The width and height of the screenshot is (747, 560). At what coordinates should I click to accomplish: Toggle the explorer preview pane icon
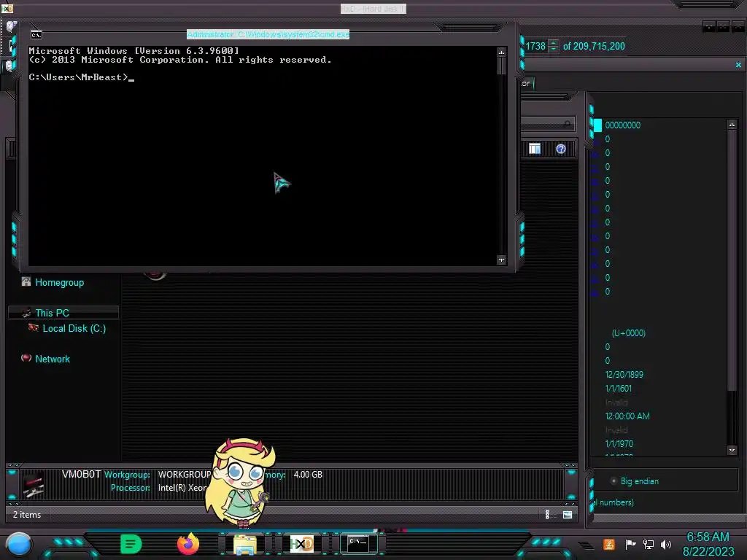pyautogui.click(x=535, y=149)
